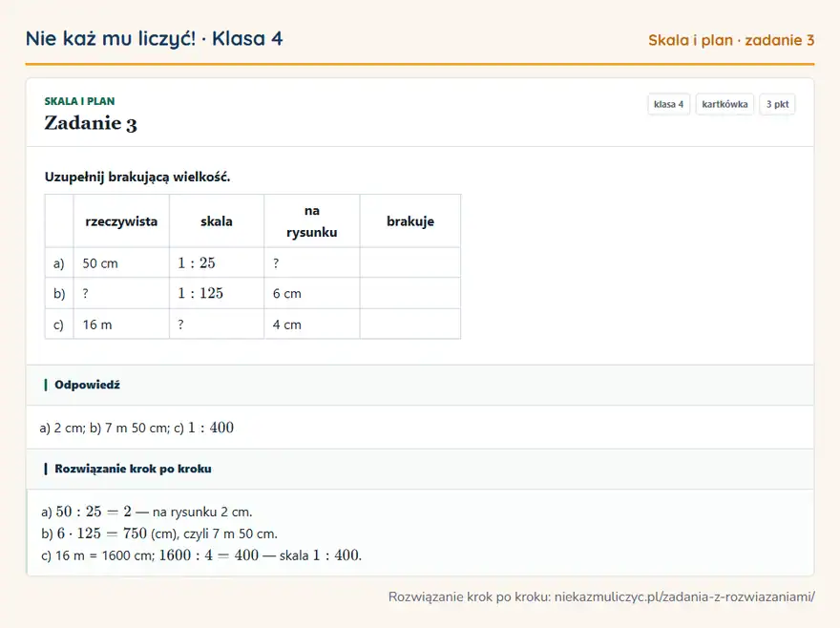The height and width of the screenshot is (628, 840).
Task: Click the '?' cell in row a)
Action: [312, 263]
